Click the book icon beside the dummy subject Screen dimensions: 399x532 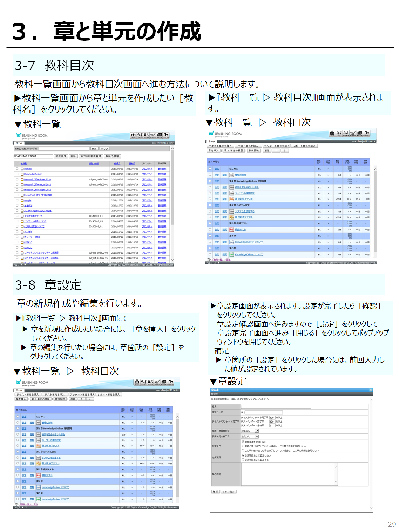pyautogui.click(x=22, y=169)
